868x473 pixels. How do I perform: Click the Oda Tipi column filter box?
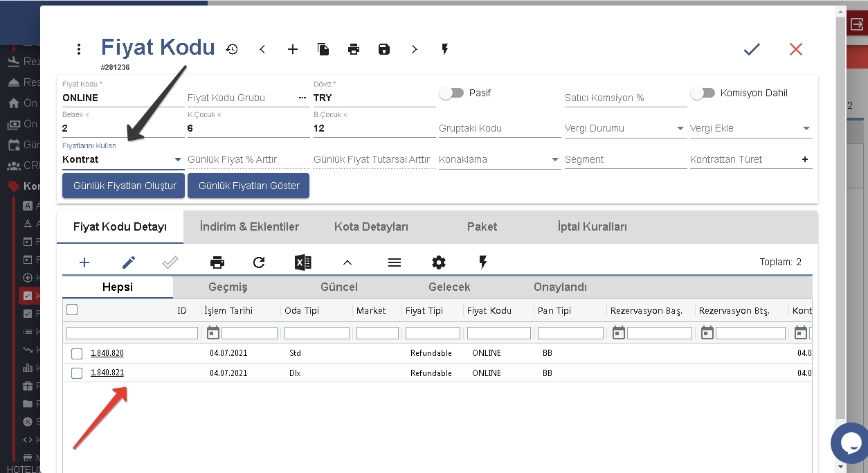(x=316, y=333)
